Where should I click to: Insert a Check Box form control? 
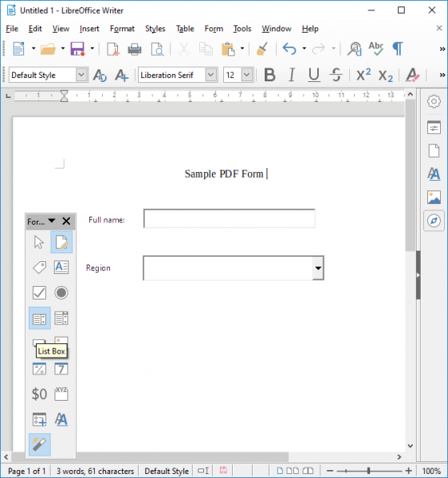tap(39, 293)
